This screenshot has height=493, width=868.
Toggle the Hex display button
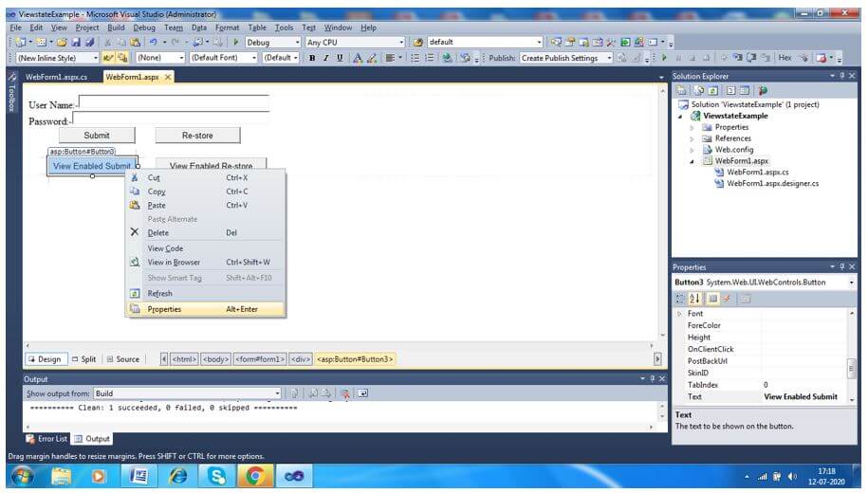(785, 58)
